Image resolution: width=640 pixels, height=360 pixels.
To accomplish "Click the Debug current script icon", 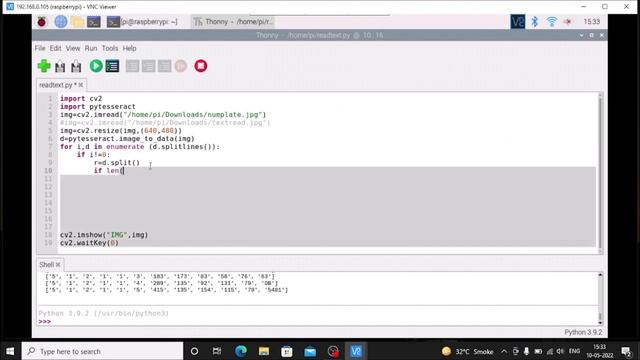I will 112,66.
